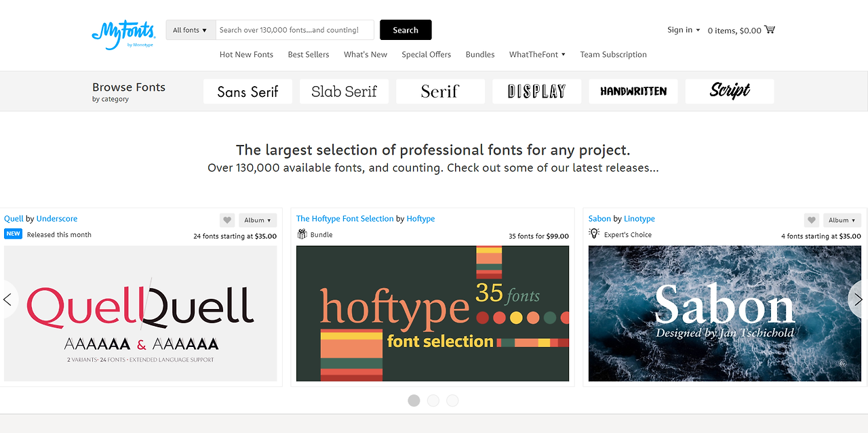The height and width of the screenshot is (433, 868).
Task: Open the Underscore foundry link
Action: click(57, 219)
